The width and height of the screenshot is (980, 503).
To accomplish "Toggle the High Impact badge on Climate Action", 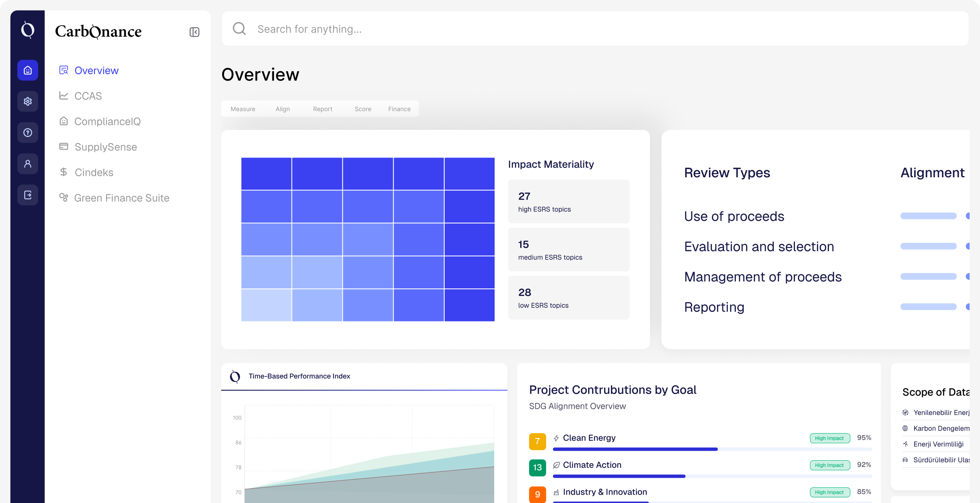I will pyautogui.click(x=830, y=465).
